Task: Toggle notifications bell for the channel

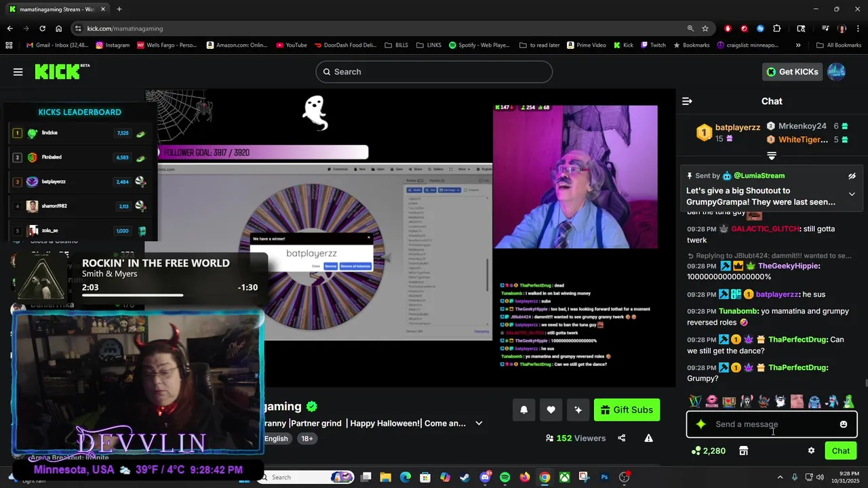Action: point(524,409)
